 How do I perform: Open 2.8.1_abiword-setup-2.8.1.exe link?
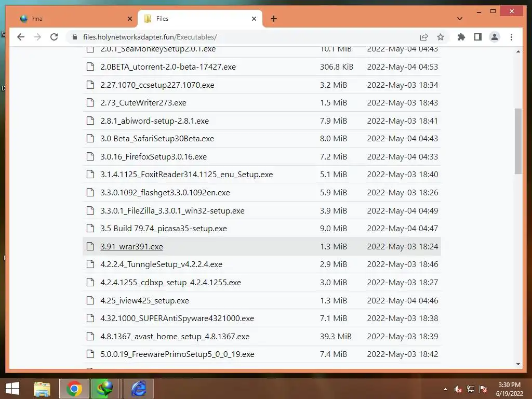coord(154,121)
